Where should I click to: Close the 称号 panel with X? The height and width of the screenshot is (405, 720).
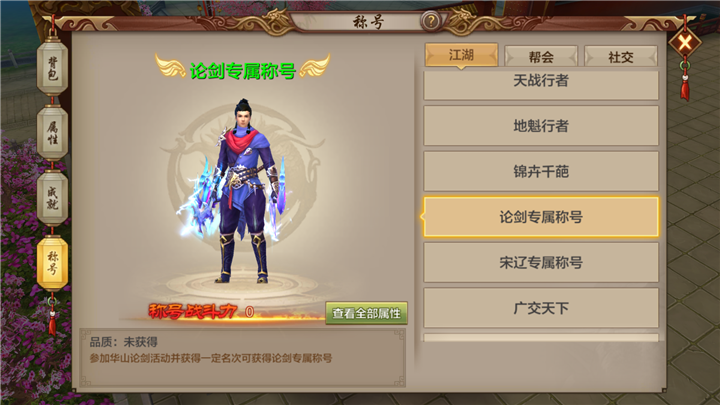pos(685,43)
